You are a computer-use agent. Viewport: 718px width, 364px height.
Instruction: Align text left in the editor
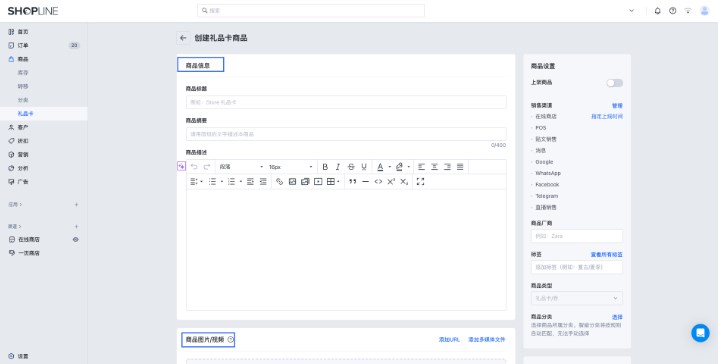click(422, 167)
